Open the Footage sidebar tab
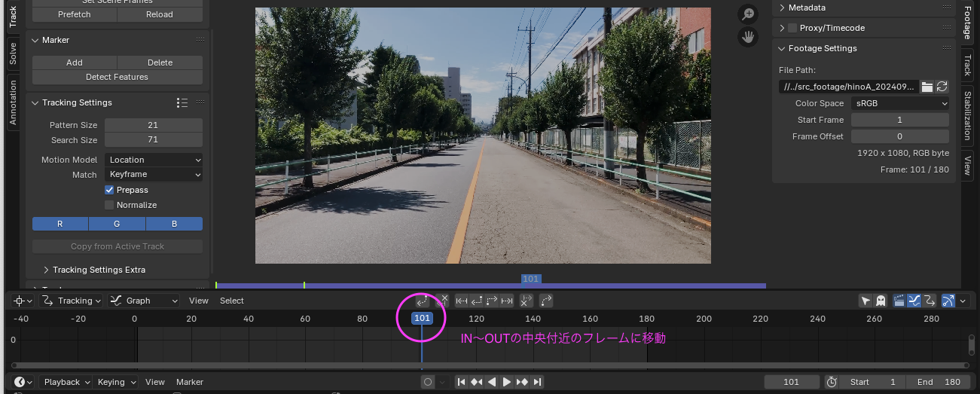This screenshot has width=980, height=394. pyautogui.click(x=967, y=23)
